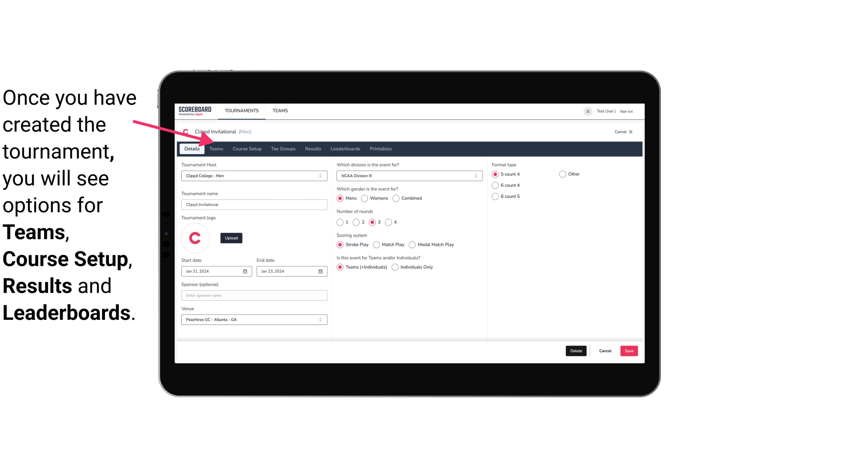This screenshot has width=868, height=467.
Task: Expand the Venue dropdown selector
Action: [321, 319]
